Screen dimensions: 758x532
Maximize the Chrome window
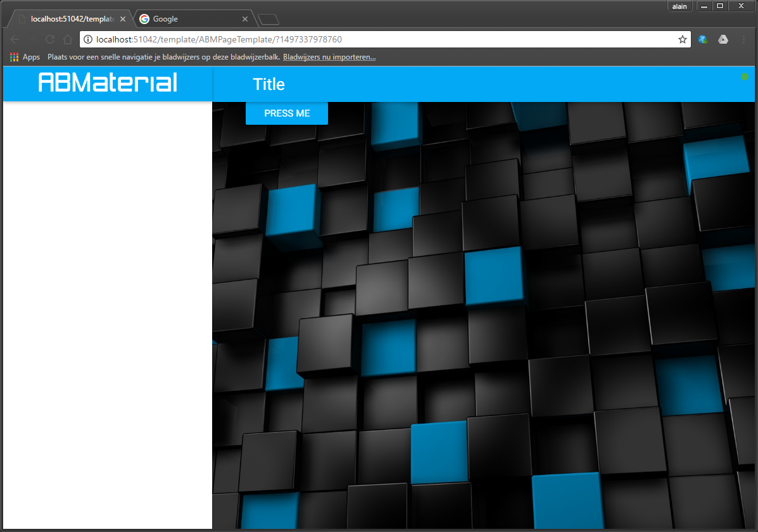point(720,6)
